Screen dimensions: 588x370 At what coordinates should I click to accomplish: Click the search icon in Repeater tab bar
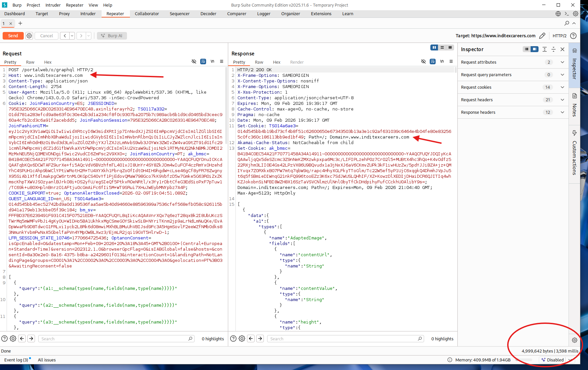pyautogui.click(x=567, y=23)
